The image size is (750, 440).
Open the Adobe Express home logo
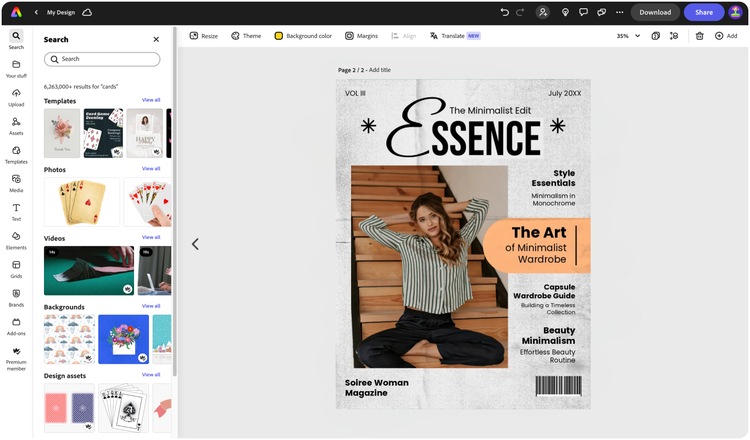click(x=16, y=12)
